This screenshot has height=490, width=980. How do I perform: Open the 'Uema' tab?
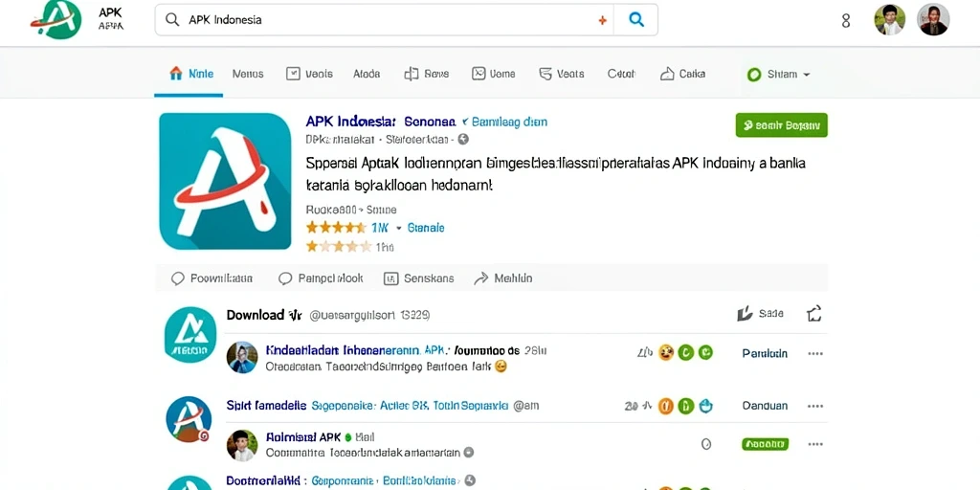click(494, 74)
